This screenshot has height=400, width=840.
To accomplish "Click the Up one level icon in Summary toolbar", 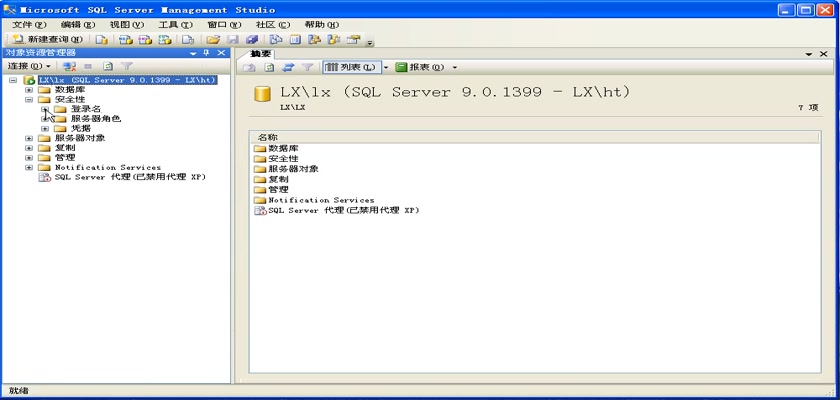I will 249,67.
